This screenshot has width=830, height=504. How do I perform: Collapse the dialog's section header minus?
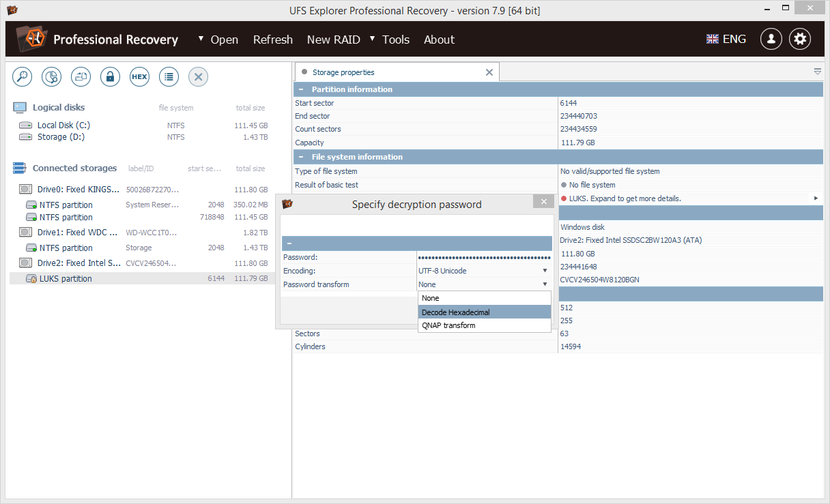point(289,243)
